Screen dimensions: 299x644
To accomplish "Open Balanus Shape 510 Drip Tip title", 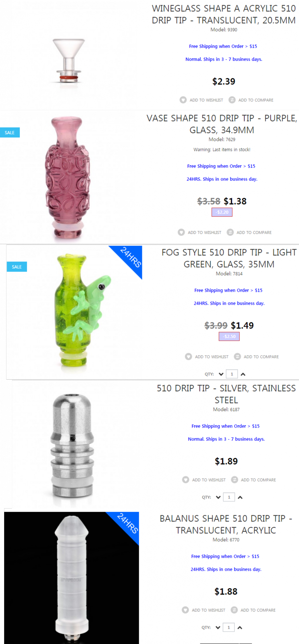I will coord(226,524).
